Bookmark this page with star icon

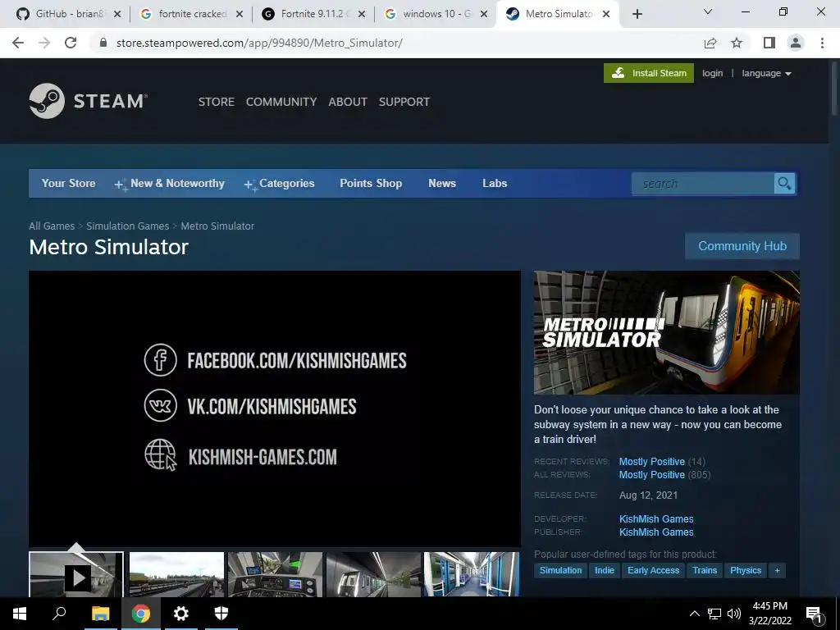click(x=737, y=43)
